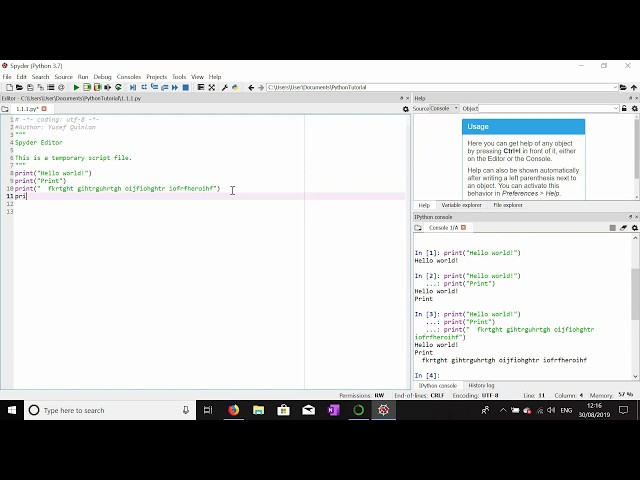This screenshot has height=480, width=640.
Task: Open the View menu
Action: [197, 77]
